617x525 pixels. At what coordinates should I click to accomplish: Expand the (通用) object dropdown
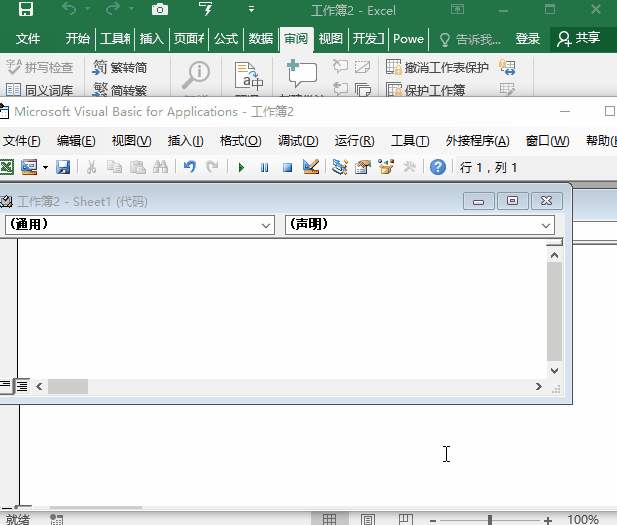pyautogui.click(x=266, y=226)
